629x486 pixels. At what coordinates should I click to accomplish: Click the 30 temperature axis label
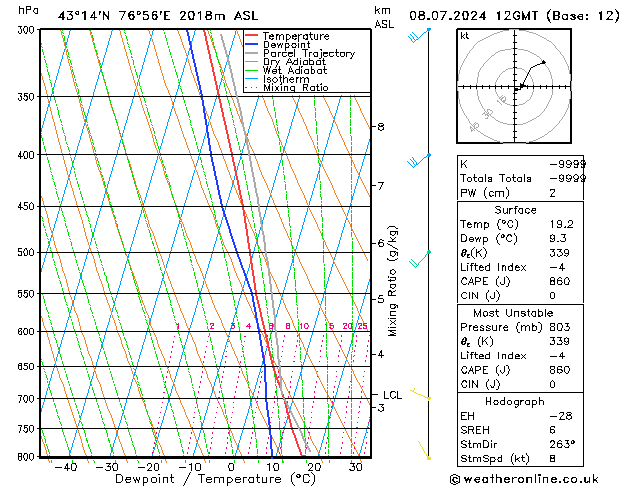[x=355, y=467]
